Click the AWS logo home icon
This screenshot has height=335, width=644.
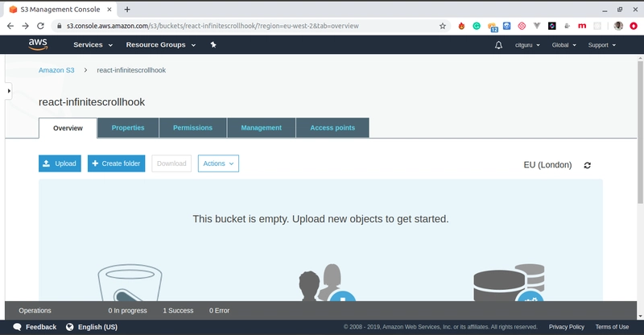point(38,44)
